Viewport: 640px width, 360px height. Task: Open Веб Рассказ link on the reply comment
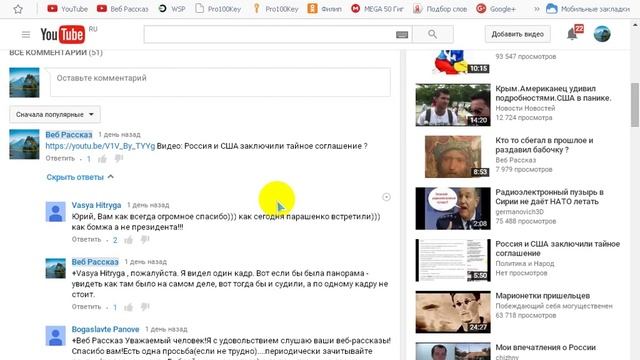(x=95, y=262)
